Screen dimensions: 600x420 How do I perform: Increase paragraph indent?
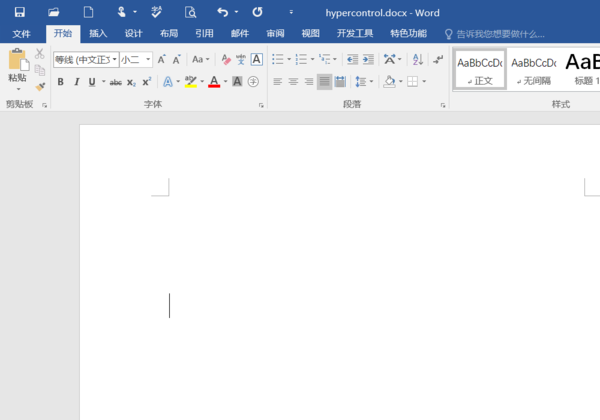[x=368, y=59]
